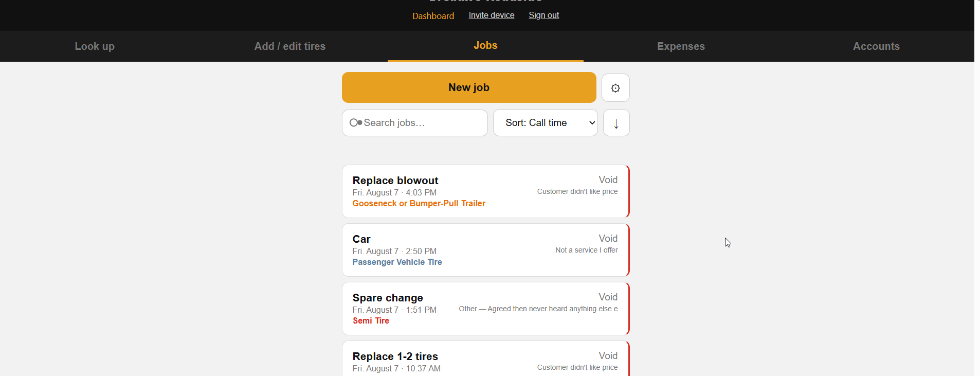Click the Sign out link
The image size is (980, 376).
(543, 15)
